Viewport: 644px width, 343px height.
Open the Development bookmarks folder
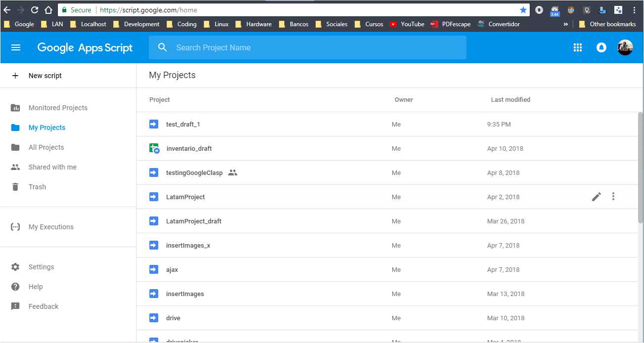[x=136, y=24]
